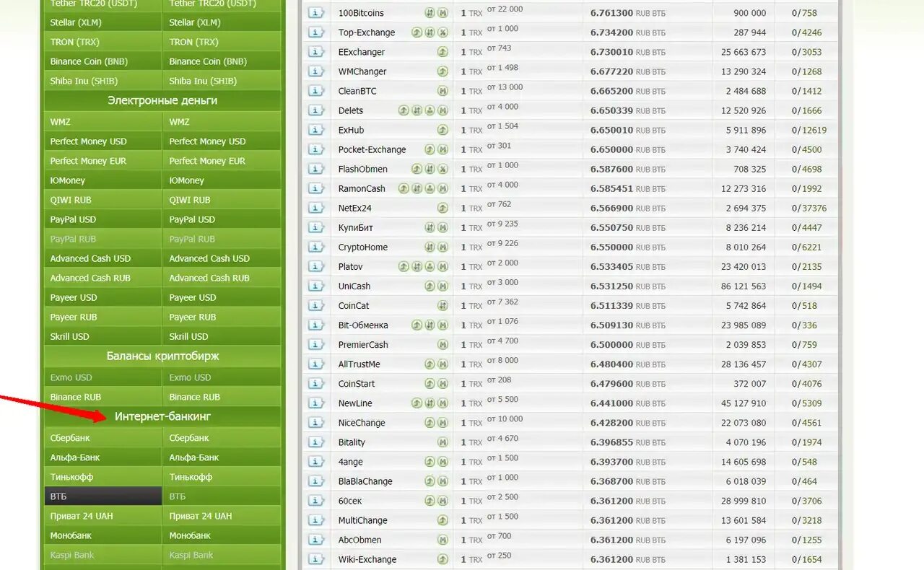Screen dimensions: 924x570
Task: Click info icon beside 60сек
Action: (316, 501)
